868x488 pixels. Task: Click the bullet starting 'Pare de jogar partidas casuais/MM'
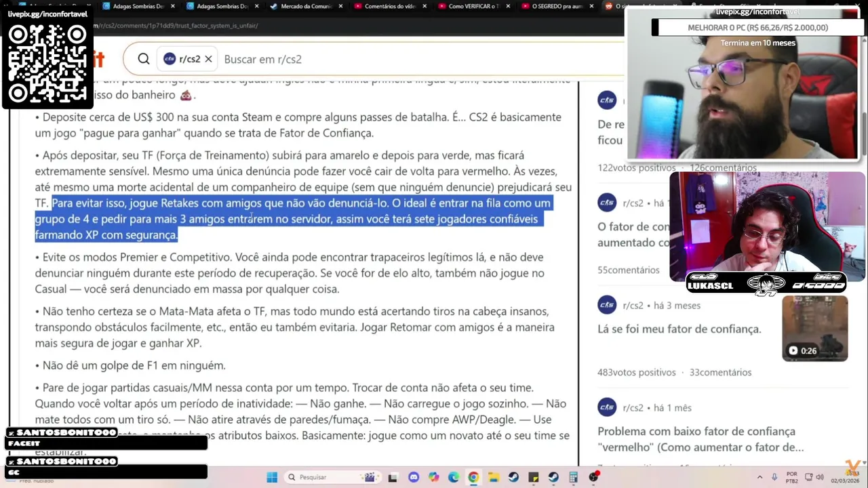302,420
